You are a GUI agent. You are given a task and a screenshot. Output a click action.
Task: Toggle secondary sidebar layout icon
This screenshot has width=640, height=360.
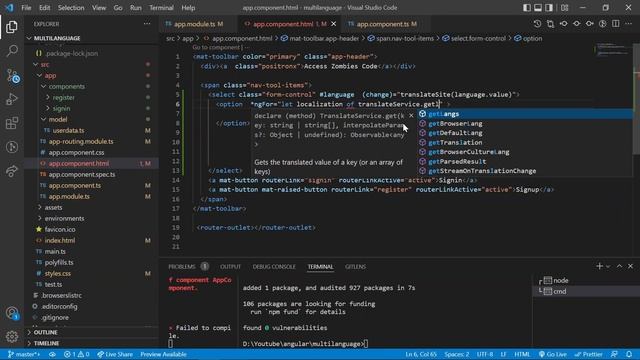click(549, 7)
